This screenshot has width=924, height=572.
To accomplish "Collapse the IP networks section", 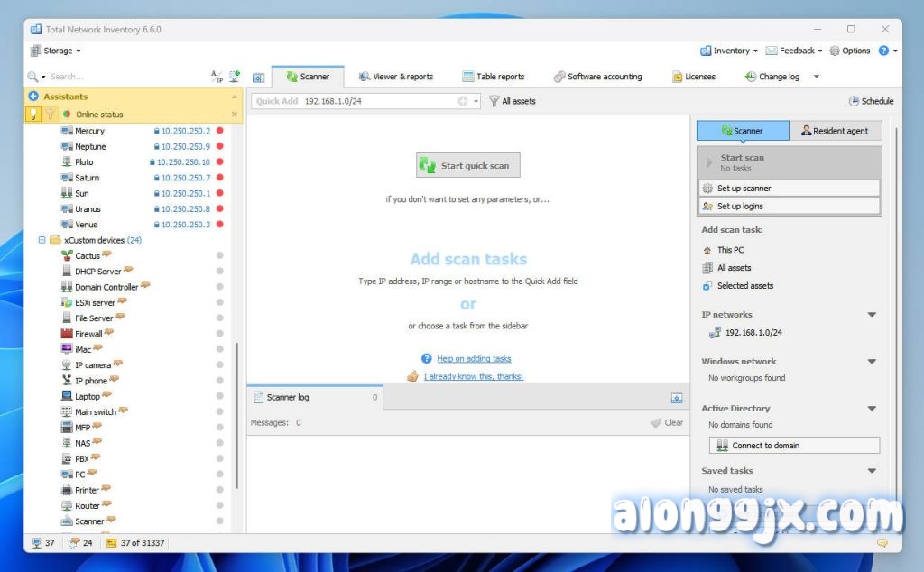I will point(872,315).
